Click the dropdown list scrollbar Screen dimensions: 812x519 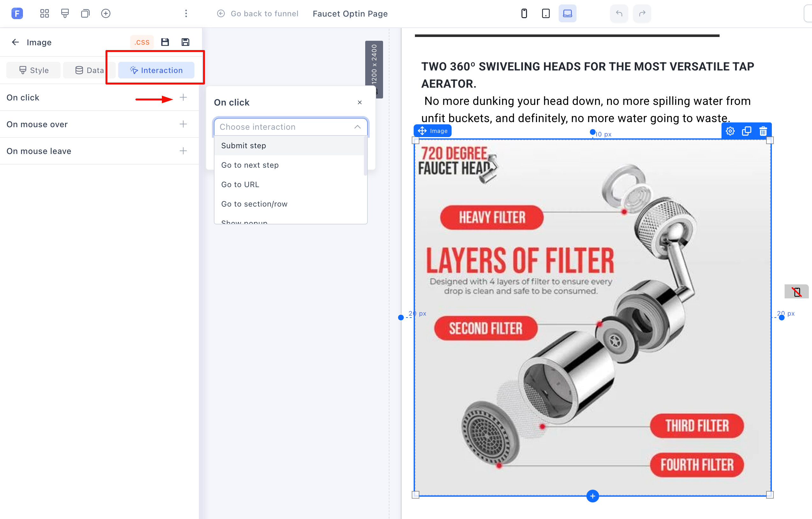pyautogui.click(x=366, y=156)
